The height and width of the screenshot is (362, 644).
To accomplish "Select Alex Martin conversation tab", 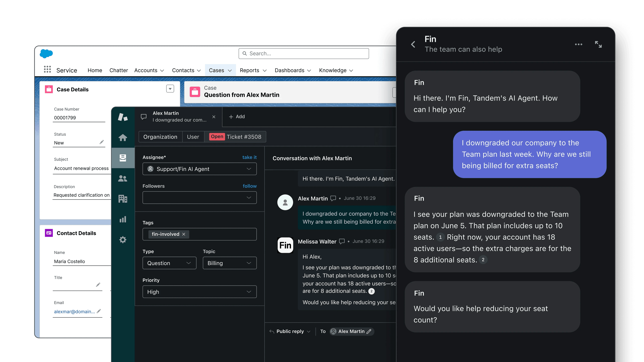I will click(x=178, y=117).
